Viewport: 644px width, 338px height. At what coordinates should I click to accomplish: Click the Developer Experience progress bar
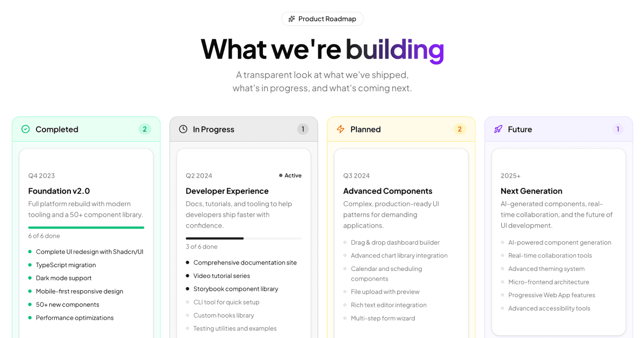click(244, 238)
